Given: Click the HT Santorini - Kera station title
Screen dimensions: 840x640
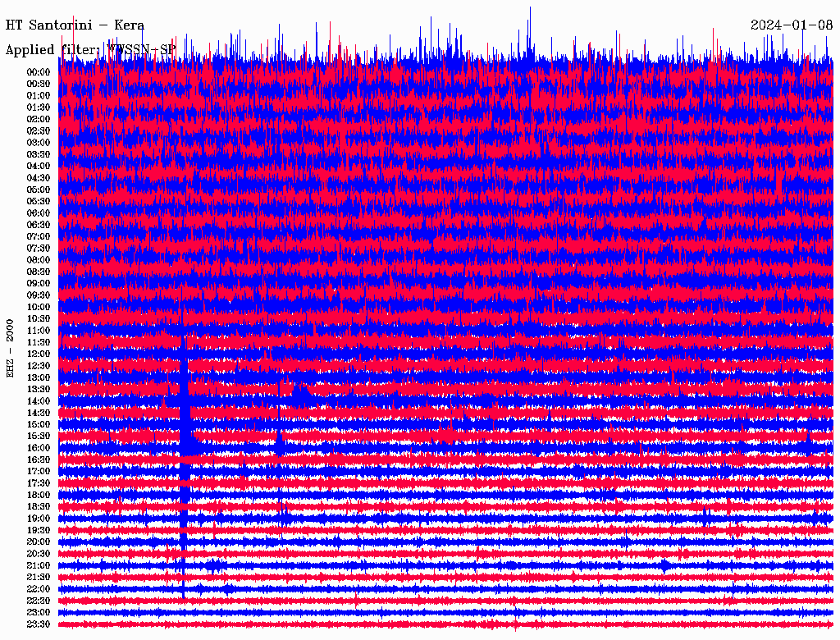Looking at the screenshot, I should 75,25.
